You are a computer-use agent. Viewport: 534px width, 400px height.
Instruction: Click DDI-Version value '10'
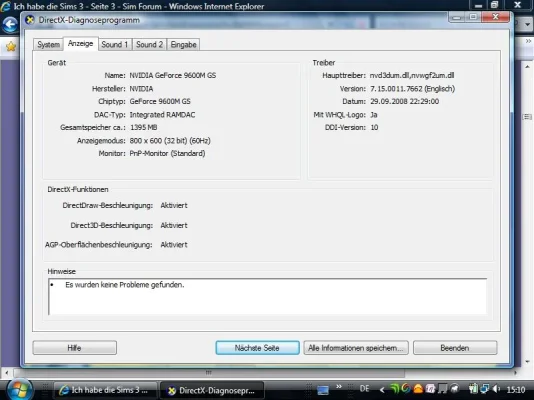(x=374, y=127)
